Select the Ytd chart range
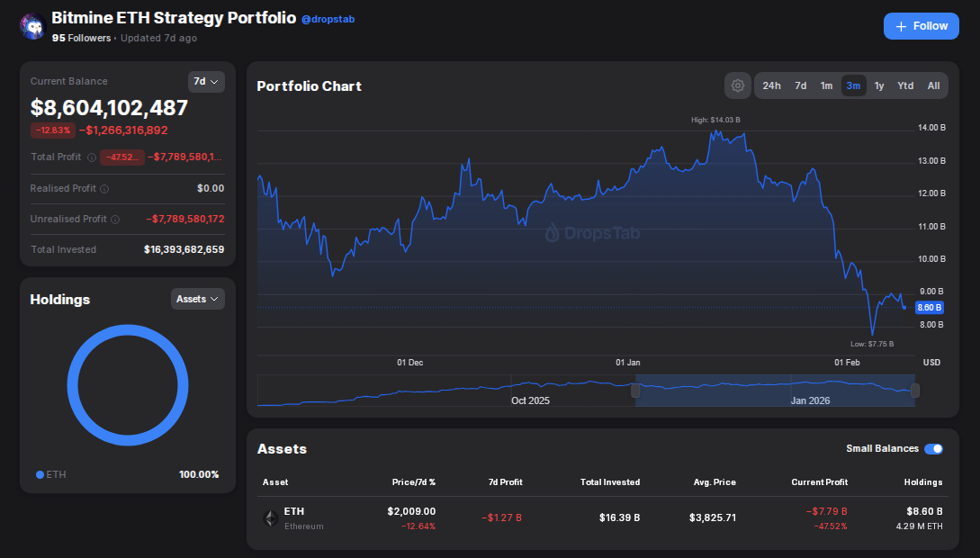This screenshot has width=980, height=558. pyautogui.click(x=905, y=85)
